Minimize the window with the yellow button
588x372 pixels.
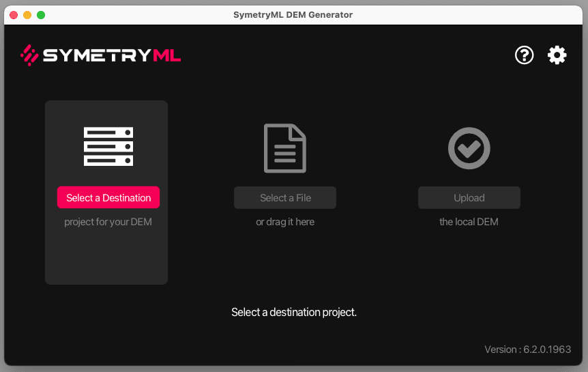pos(27,15)
